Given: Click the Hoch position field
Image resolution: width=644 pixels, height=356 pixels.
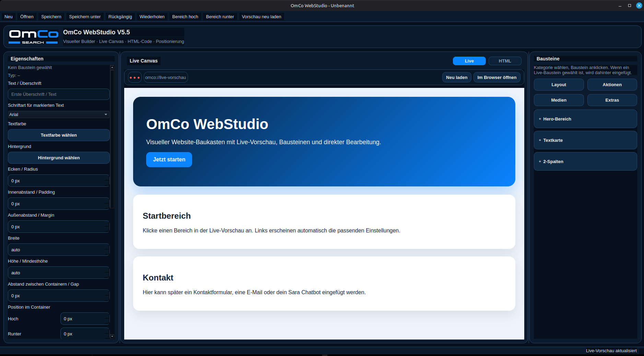Looking at the screenshot, I should coord(85,319).
